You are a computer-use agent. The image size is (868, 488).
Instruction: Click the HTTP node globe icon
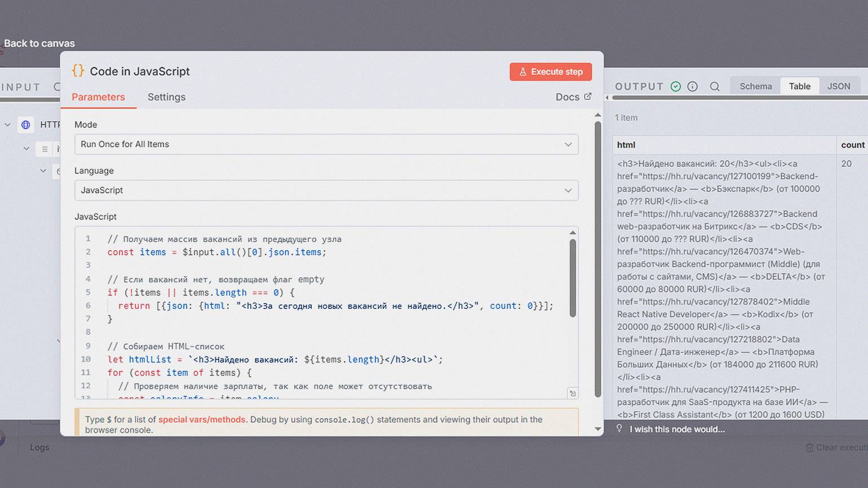26,125
